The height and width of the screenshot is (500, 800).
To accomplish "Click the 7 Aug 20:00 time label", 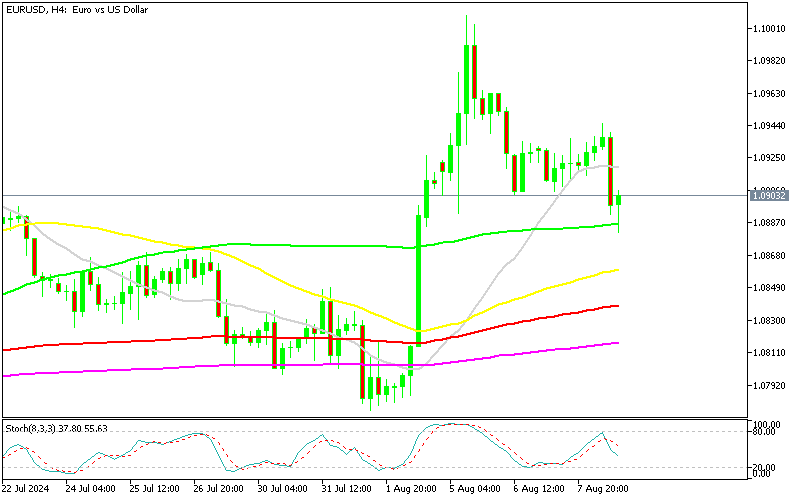I will coord(602,489).
